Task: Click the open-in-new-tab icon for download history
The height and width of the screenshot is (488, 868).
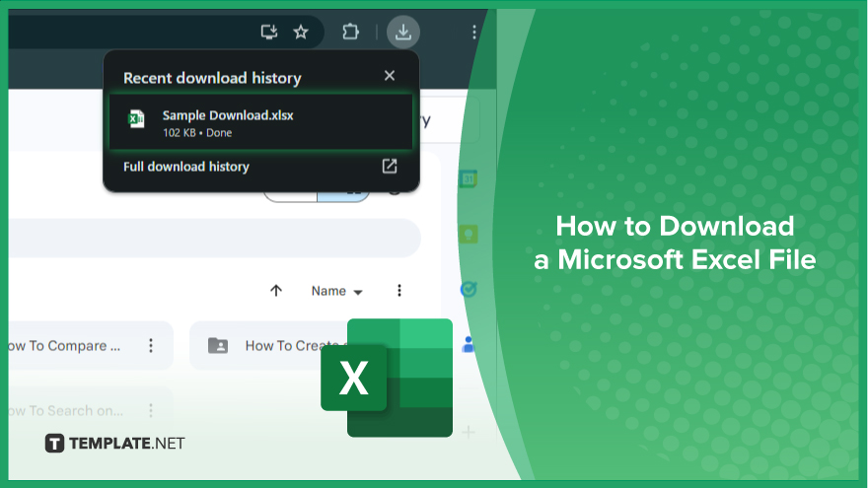Action: click(390, 166)
